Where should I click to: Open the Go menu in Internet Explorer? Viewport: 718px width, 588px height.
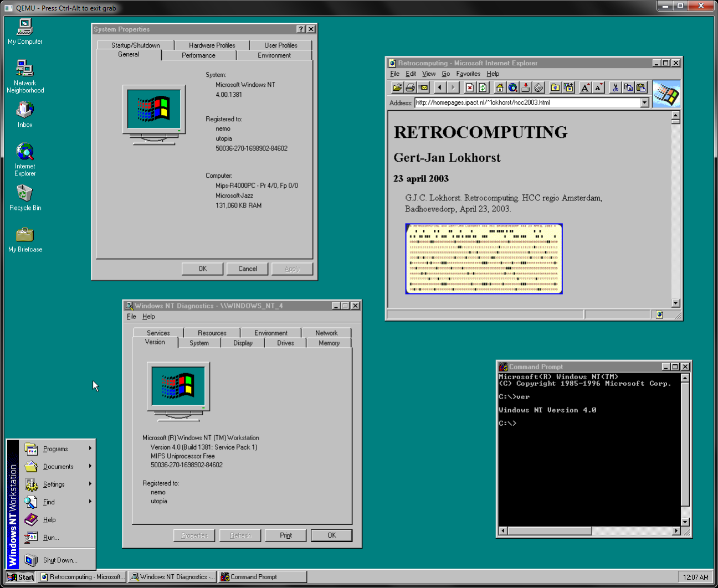(x=445, y=74)
